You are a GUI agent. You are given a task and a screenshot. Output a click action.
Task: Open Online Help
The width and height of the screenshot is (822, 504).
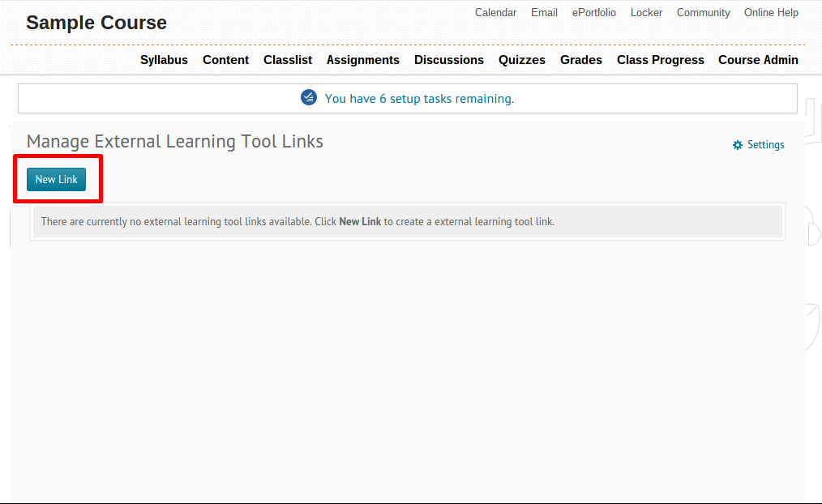(771, 13)
